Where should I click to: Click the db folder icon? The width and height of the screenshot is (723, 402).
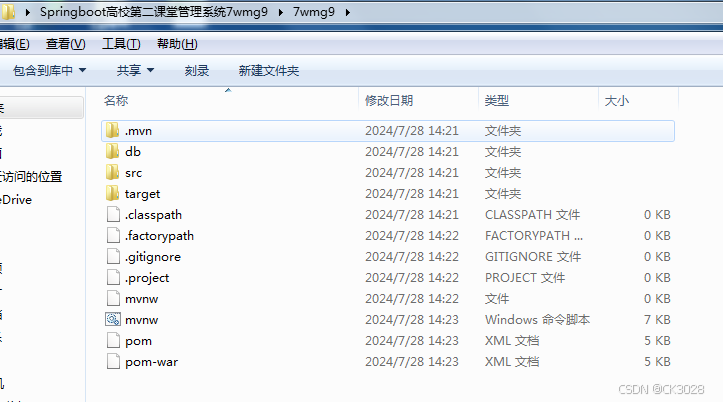tap(113, 151)
